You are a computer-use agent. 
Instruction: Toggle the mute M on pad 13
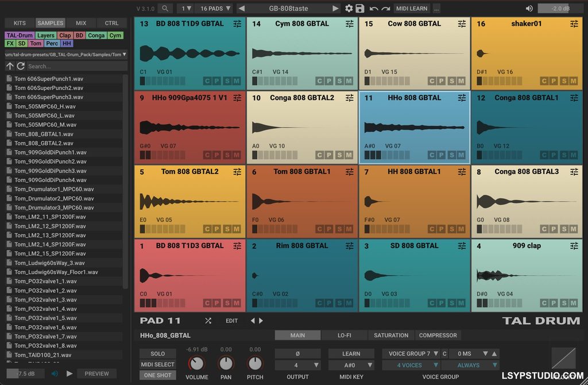236,80
